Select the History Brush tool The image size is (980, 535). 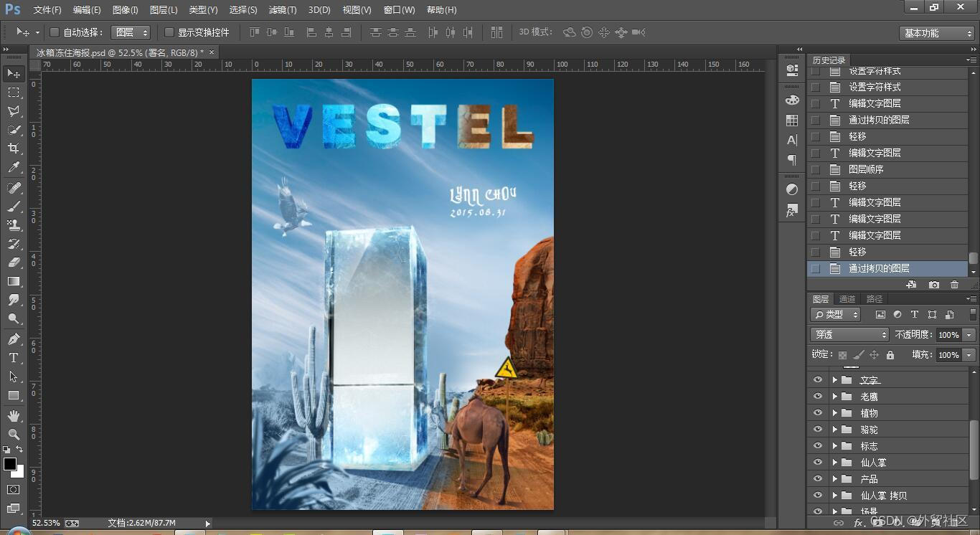tap(14, 244)
